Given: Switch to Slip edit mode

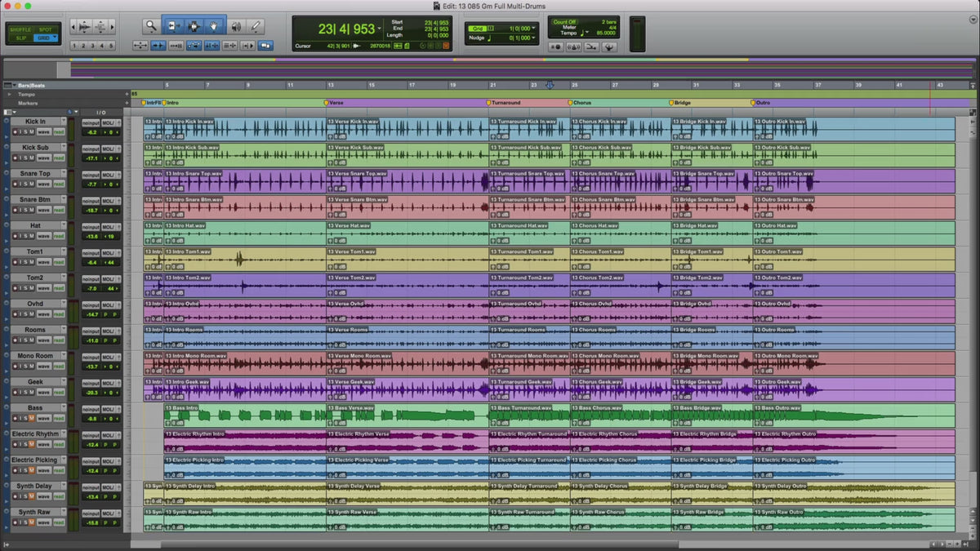Looking at the screenshot, I should [21, 38].
